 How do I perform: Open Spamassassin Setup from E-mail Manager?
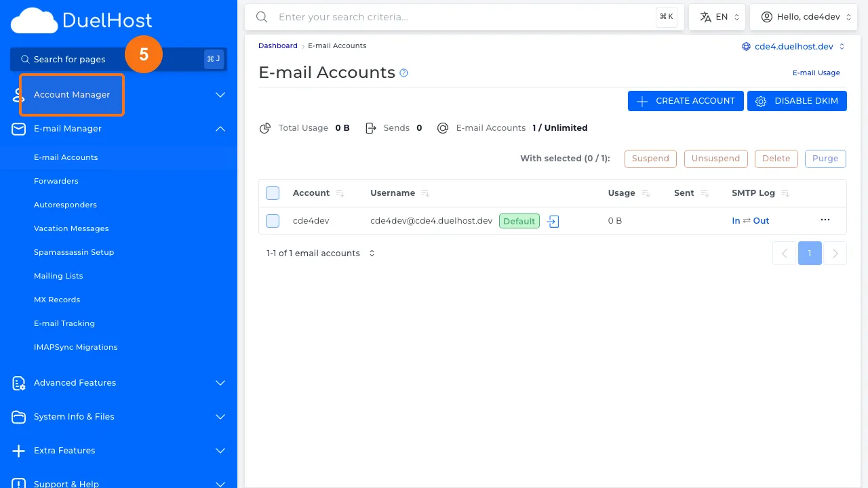[74, 252]
